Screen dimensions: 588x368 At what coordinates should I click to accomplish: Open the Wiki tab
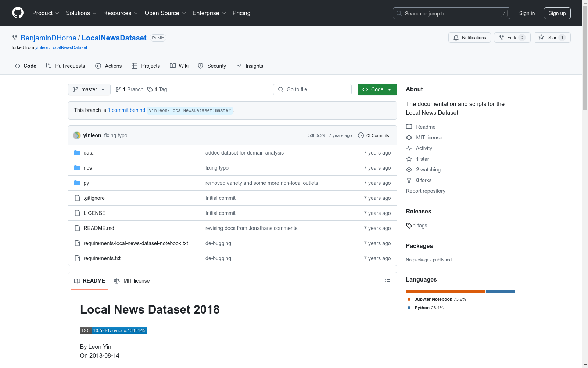pyautogui.click(x=179, y=66)
